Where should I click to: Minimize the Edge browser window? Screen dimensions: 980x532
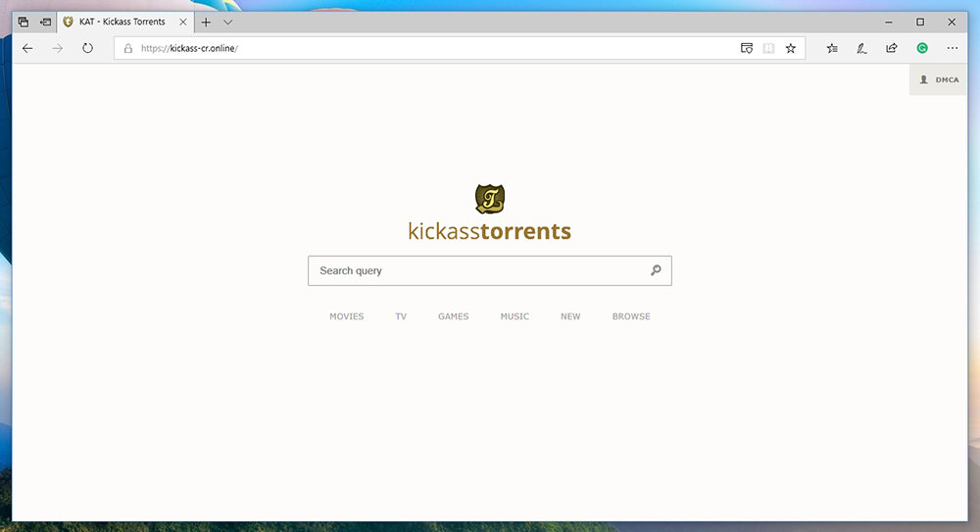pos(889,22)
